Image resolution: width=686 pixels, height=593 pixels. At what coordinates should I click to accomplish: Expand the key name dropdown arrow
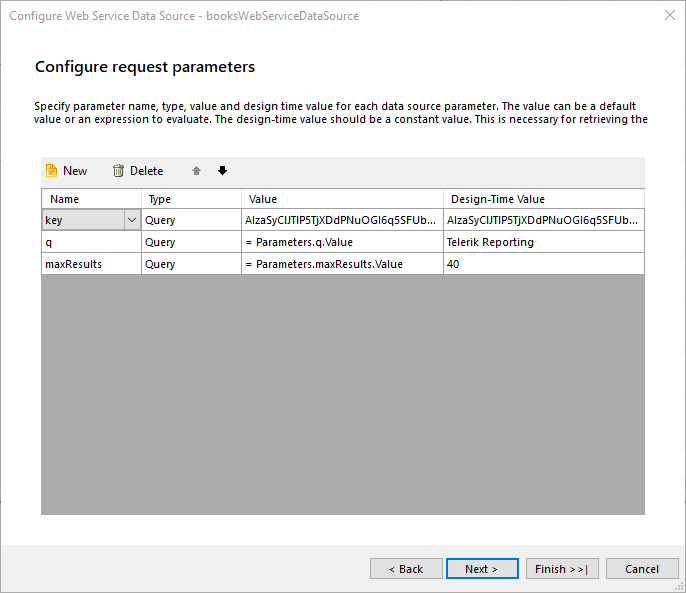point(131,220)
